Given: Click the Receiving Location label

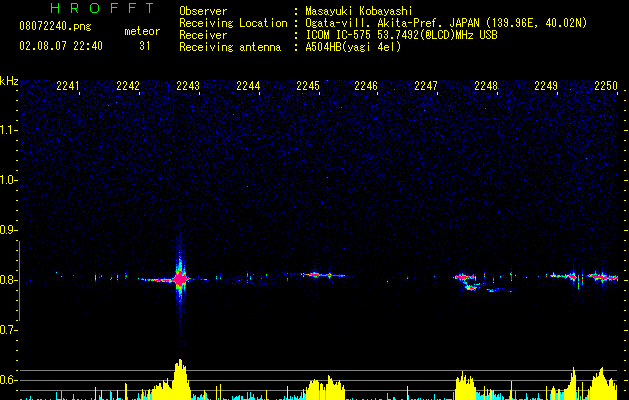Looking at the screenshot, I should (x=233, y=23).
